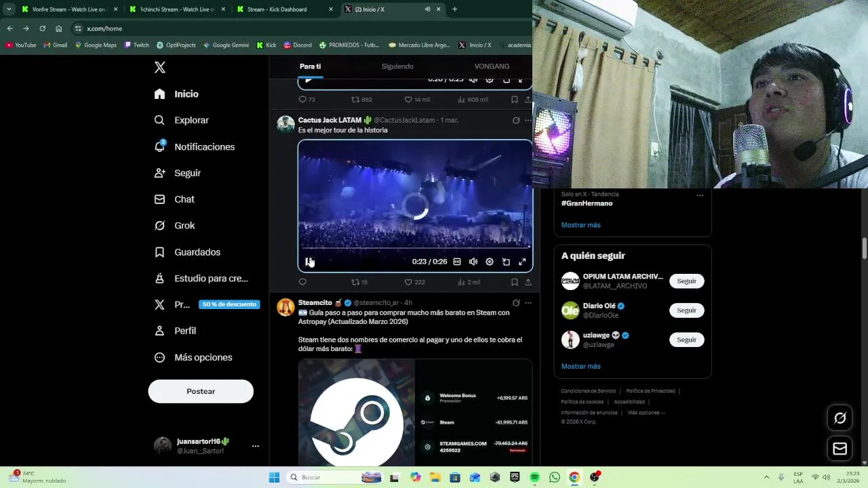Repost the Cactus Jack post with 15 reposts
868x488 pixels.
tap(359, 282)
